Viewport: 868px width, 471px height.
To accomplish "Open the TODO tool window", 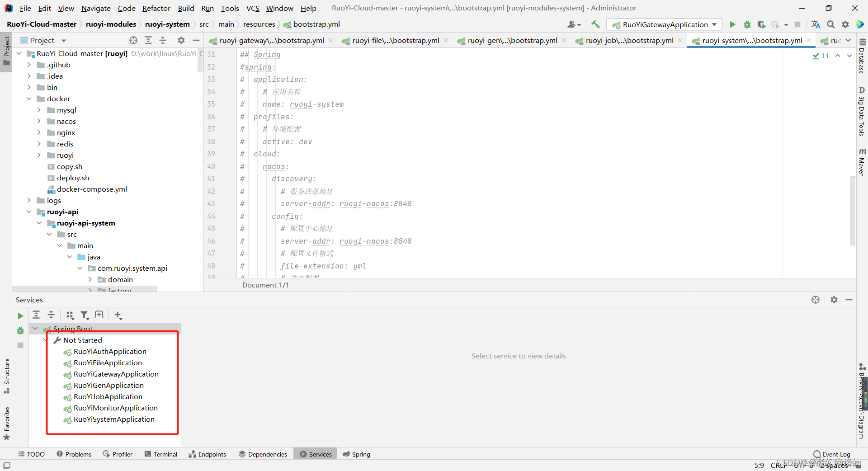I will 31,454.
